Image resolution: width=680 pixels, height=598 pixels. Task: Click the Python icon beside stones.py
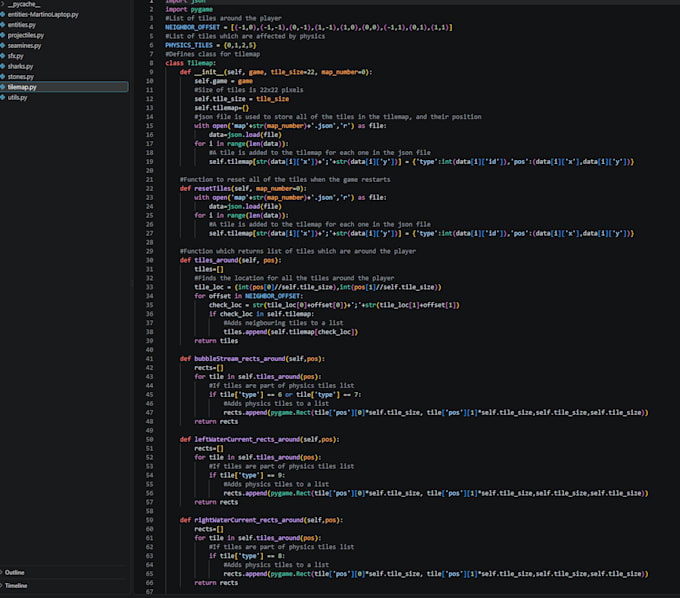(3, 77)
